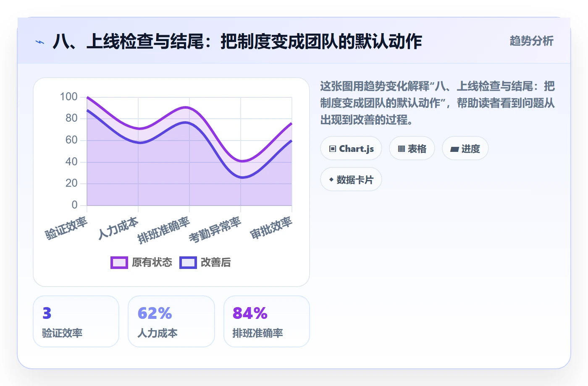Click the lightning bolt icon beside the title
Screen dimensions: 588x386
40,42
